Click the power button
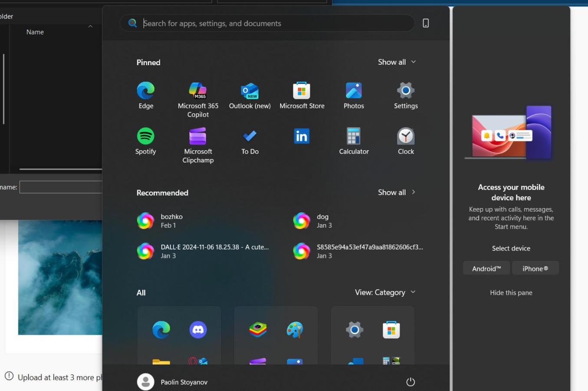 (411, 382)
